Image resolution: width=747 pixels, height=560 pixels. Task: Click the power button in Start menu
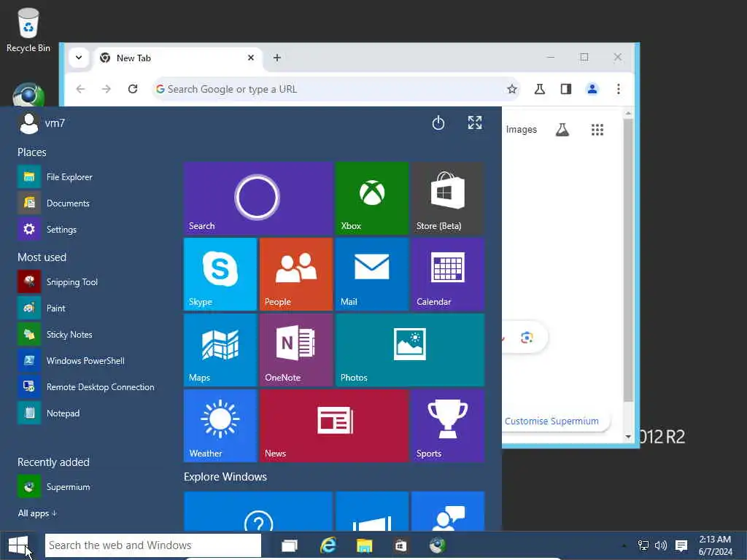pyautogui.click(x=438, y=123)
